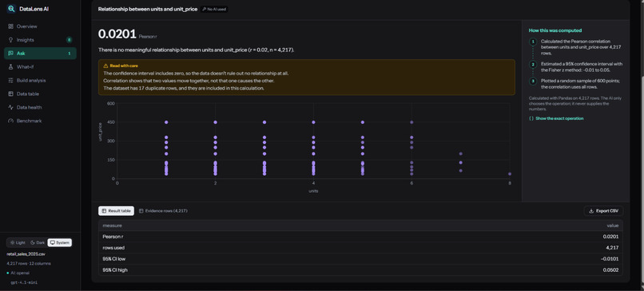
Task: Click the top scatter point at units 6
Action: (411, 122)
